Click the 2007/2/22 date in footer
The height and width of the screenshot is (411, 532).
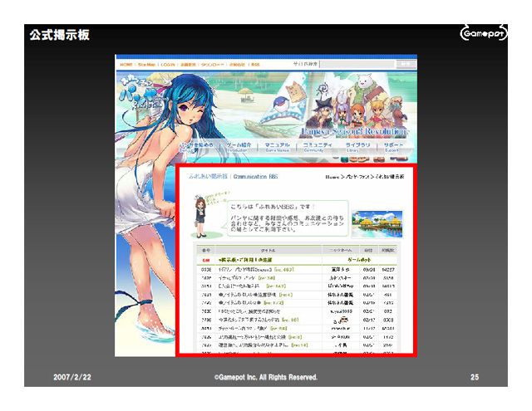(x=72, y=377)
